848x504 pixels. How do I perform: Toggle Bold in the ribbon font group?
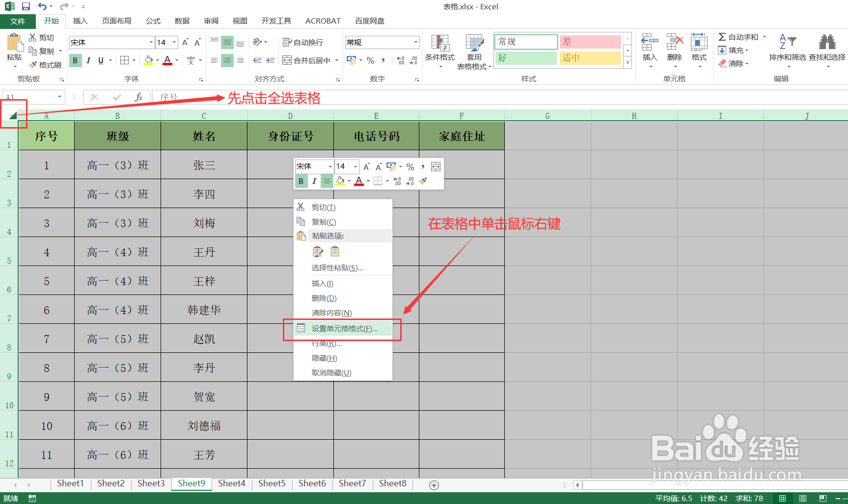(x=75, y=60)
